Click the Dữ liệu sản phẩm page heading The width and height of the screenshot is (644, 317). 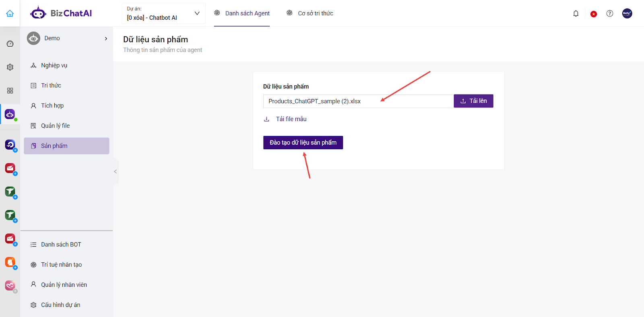click(x=156, y=39)
